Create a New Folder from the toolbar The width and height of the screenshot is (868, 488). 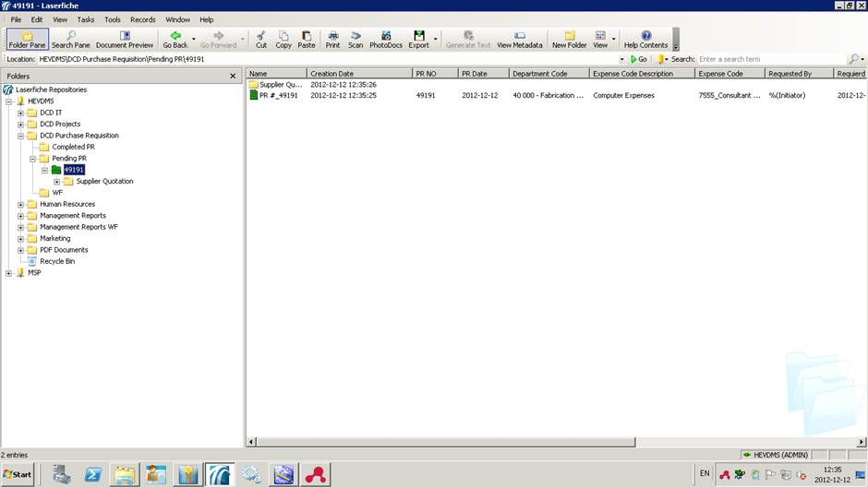(x=569, y=40)
